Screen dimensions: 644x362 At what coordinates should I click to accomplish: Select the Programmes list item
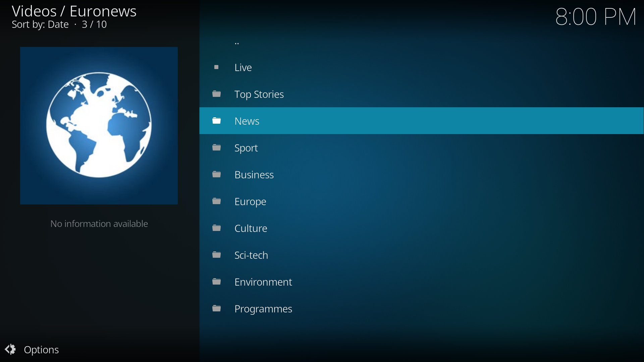click(x=263, y=309)
